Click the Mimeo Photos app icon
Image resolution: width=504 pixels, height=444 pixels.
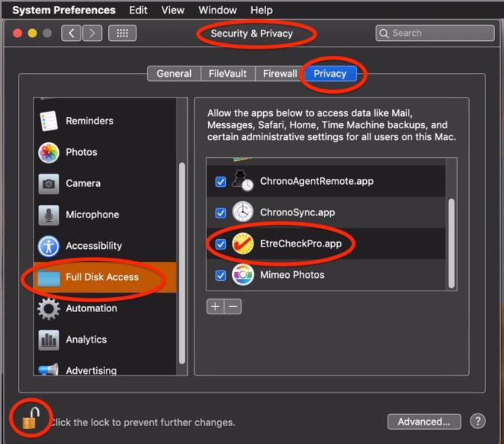pos(242,275)
